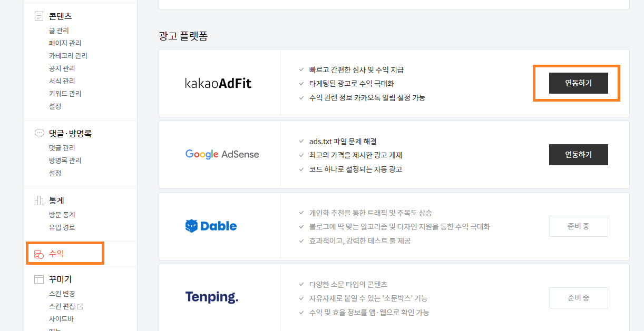This screenshot has width=644, height=331.
Task: Click 준비 중 button for Tenping
Action: [579, 298]
